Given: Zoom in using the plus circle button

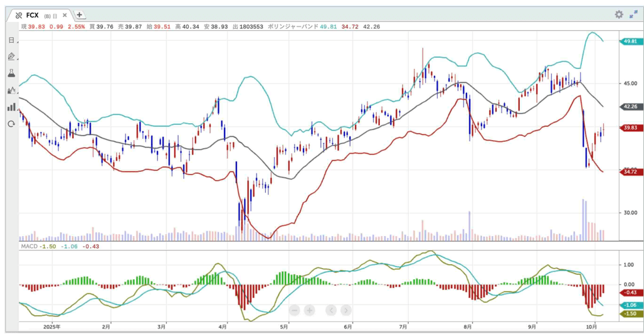Looking at the screenshot, I should click(x=309, y=310).
